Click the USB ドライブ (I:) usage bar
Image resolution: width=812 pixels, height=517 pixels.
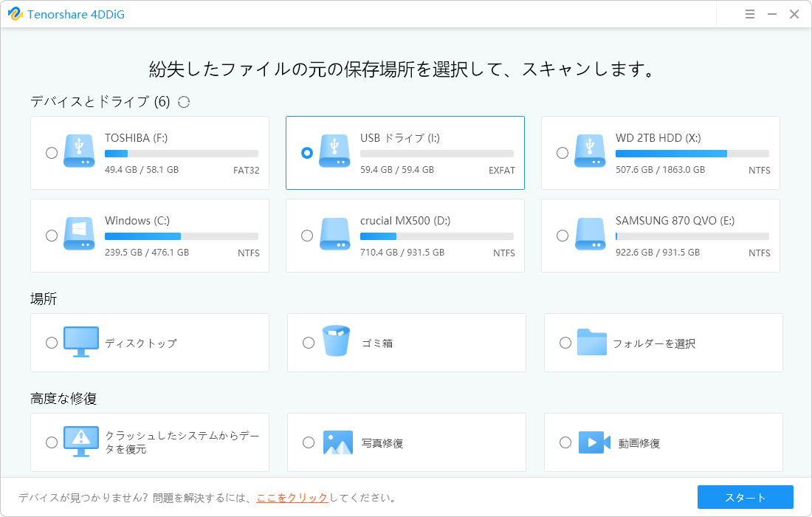[436, 154]
